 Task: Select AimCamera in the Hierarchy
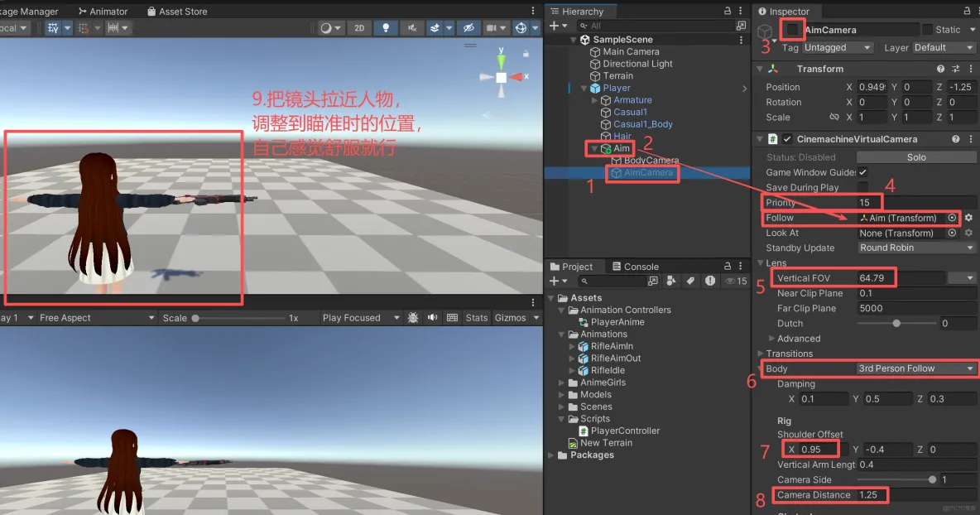(642, 173)
